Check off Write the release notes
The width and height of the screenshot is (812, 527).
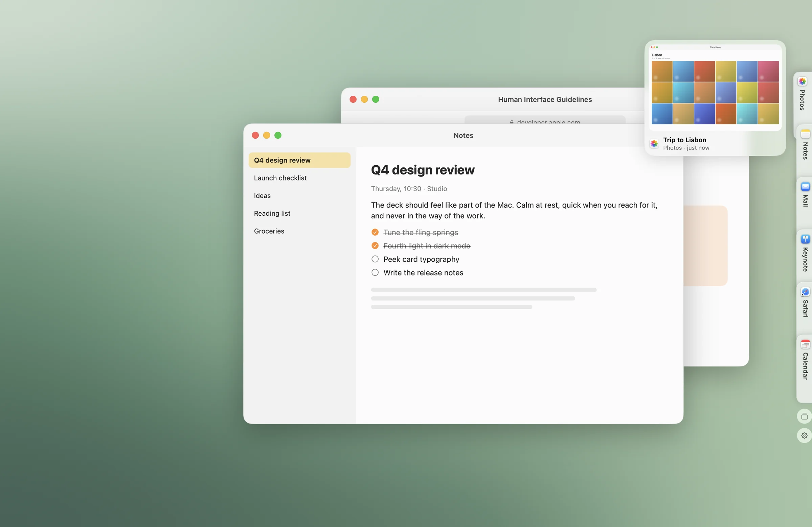pyautogui.click(x=375, y=272)
